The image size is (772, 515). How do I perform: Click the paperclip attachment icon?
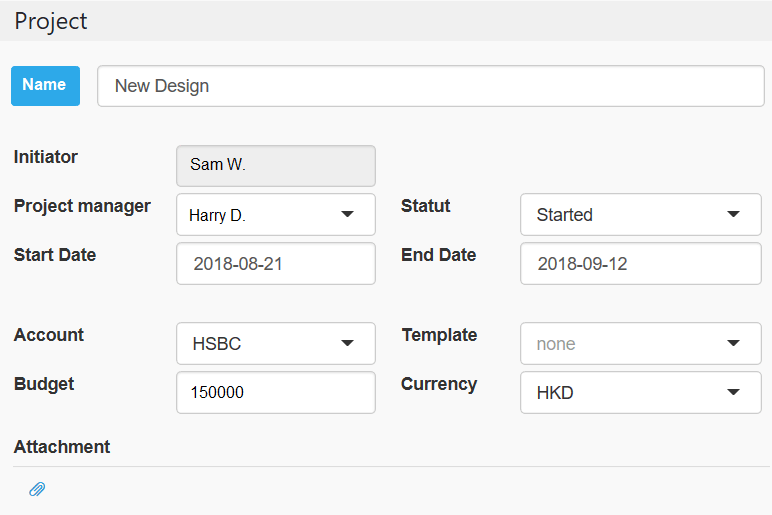click(x=37, y=489)
